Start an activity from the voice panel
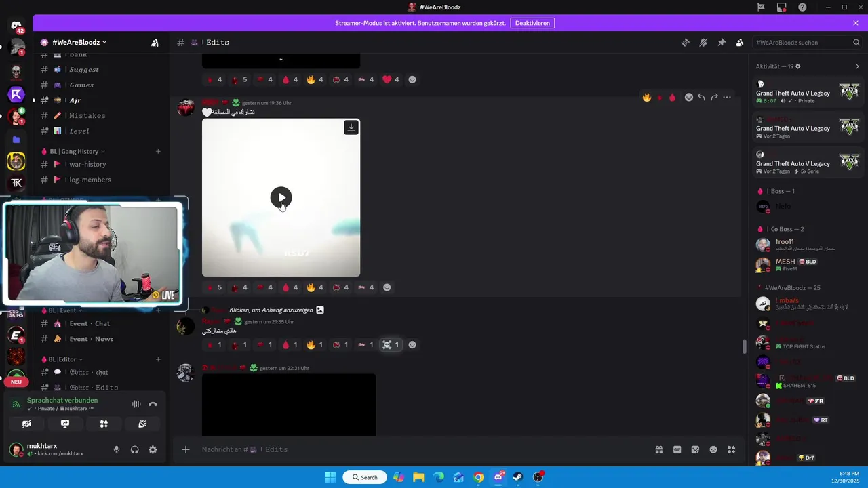The height and width of the screenshot is (488, 868). click(104, 424)
